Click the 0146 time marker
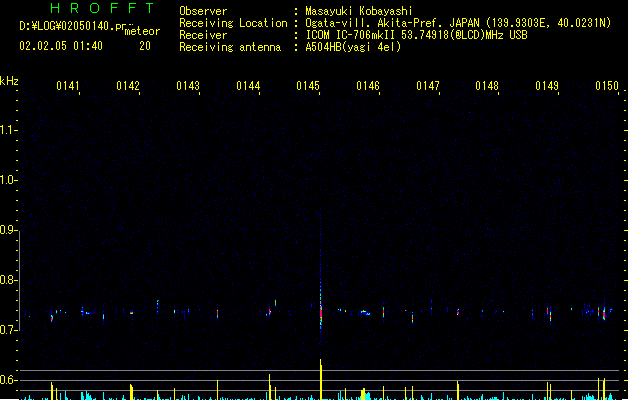 [368, 86]
